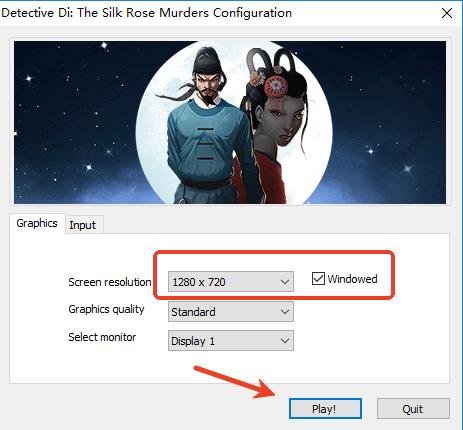Click the Select monitor label
This screenshot has height=430, width=463.
[x=102, y=337]
